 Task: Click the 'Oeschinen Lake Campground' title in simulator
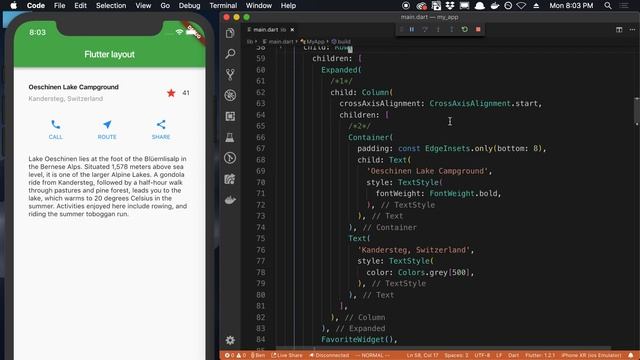[x=73, y=87]
